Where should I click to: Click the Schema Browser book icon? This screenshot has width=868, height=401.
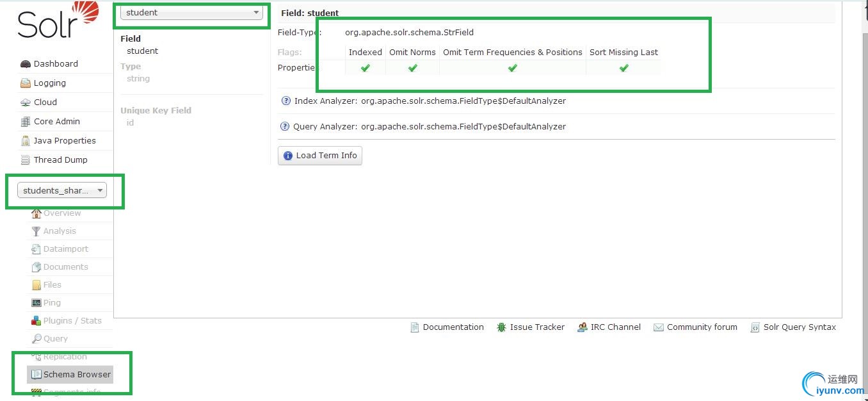pos(36,375)
